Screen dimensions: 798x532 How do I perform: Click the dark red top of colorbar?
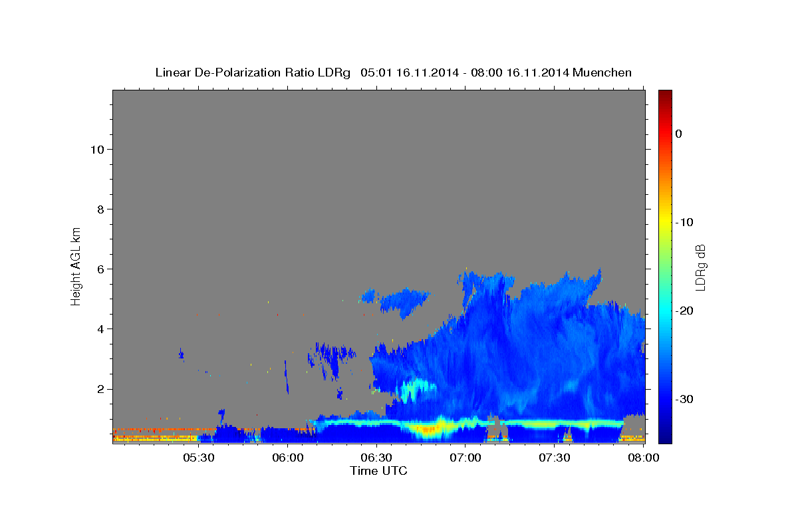click(665, 94)
